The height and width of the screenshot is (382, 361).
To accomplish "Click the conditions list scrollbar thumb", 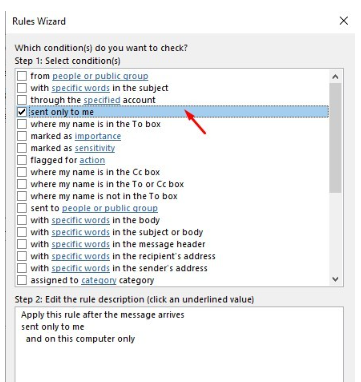I will (x=335, y=138).
